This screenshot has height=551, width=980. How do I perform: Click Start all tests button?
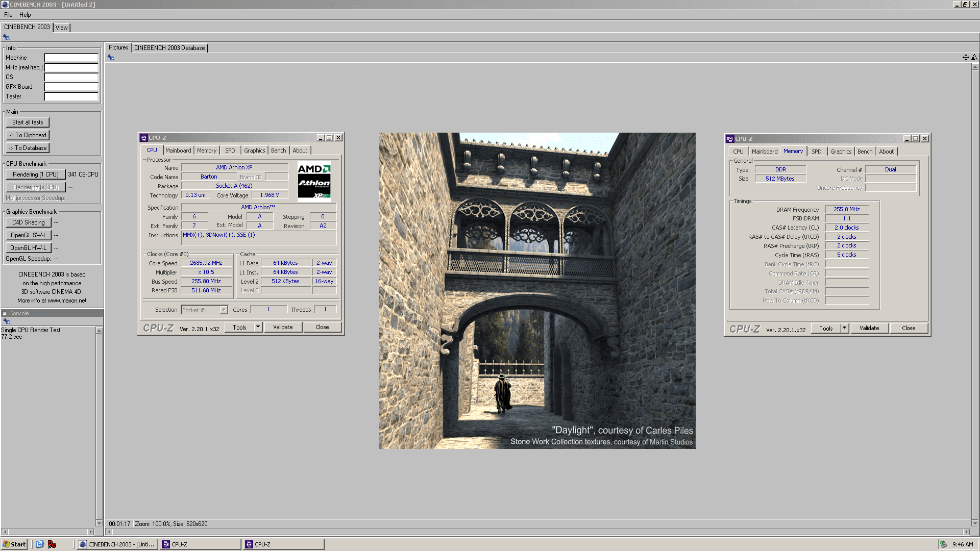(x=28, y=122)
